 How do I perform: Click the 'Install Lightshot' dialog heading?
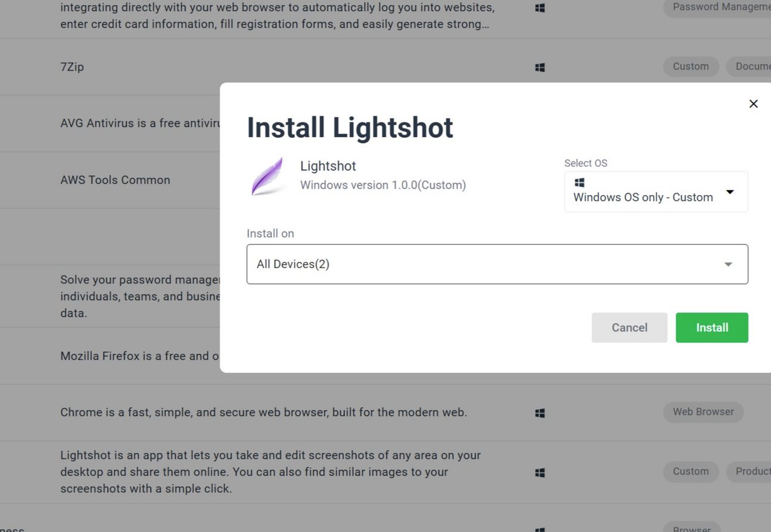(x=350, y=127)
